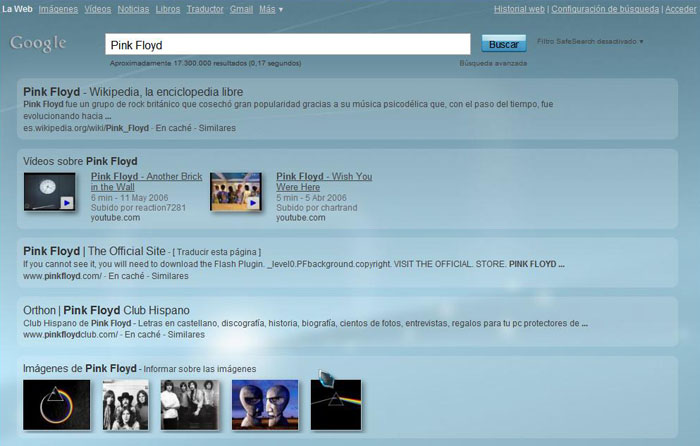Image resolution: width=700 pixels, height=446 pixels.
Task: Open the Traductor link
Action: pyautogui.click(x=205, y=9)
